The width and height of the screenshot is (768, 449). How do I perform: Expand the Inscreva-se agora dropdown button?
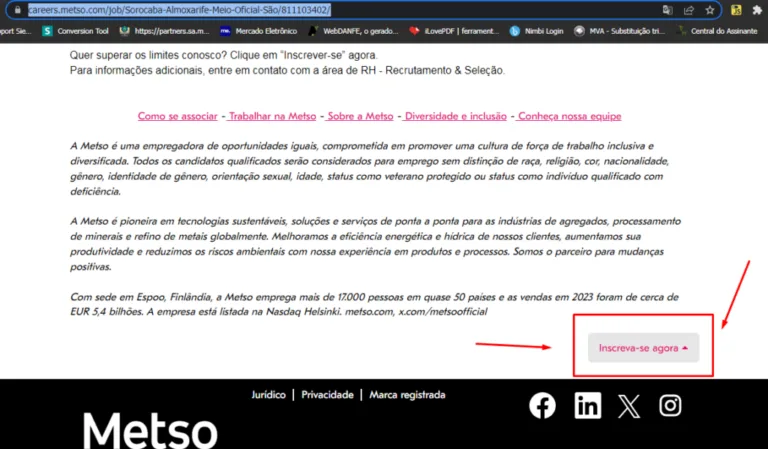point(643,348)
